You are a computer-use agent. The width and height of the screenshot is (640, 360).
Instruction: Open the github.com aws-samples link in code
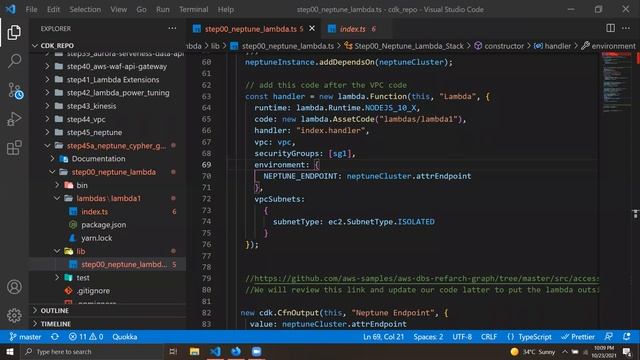[426, 278]
